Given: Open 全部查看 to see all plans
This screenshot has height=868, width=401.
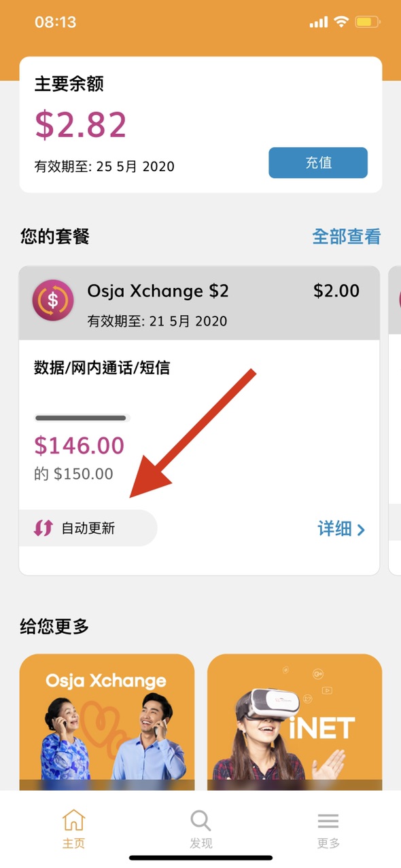Looking at the screenshot, I should pyautogui.click(x=347, y=236).
